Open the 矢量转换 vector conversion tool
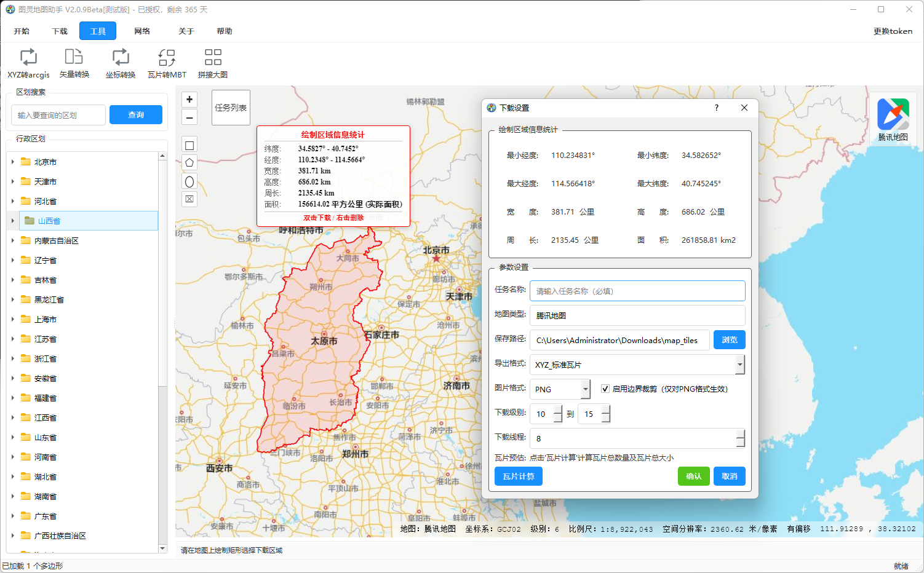924x573 pixels. (x=74, y=63)
